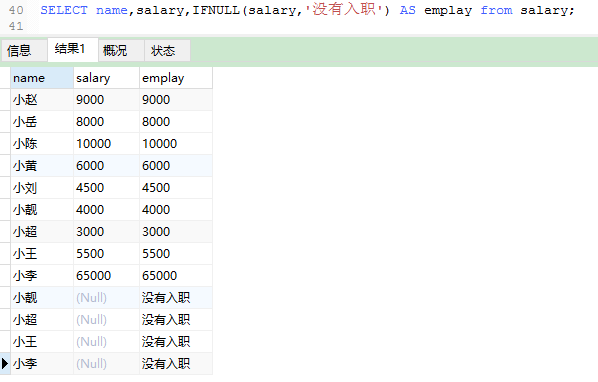Click salary cell 65000

click(x=106, y=276)
